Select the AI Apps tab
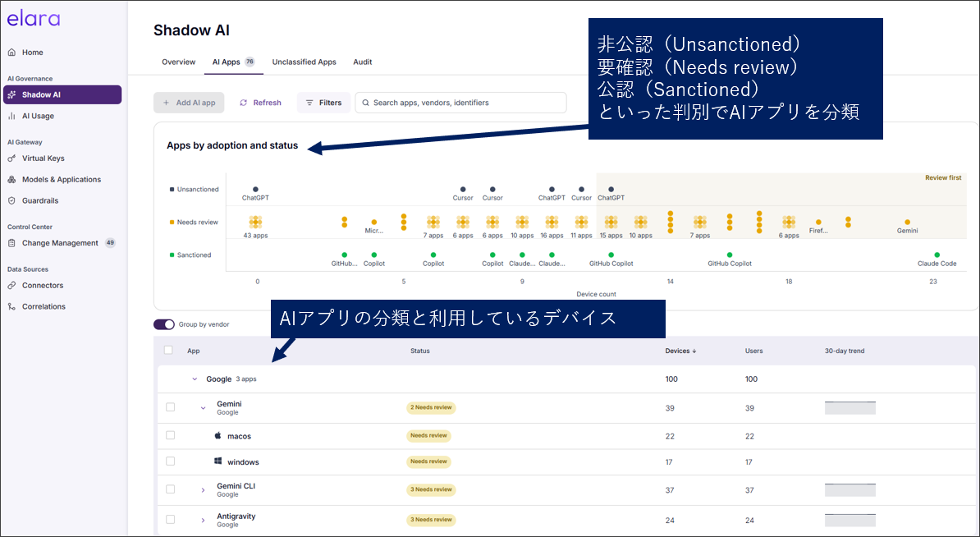This screenshot has height=537, width=980. (234, 62)
